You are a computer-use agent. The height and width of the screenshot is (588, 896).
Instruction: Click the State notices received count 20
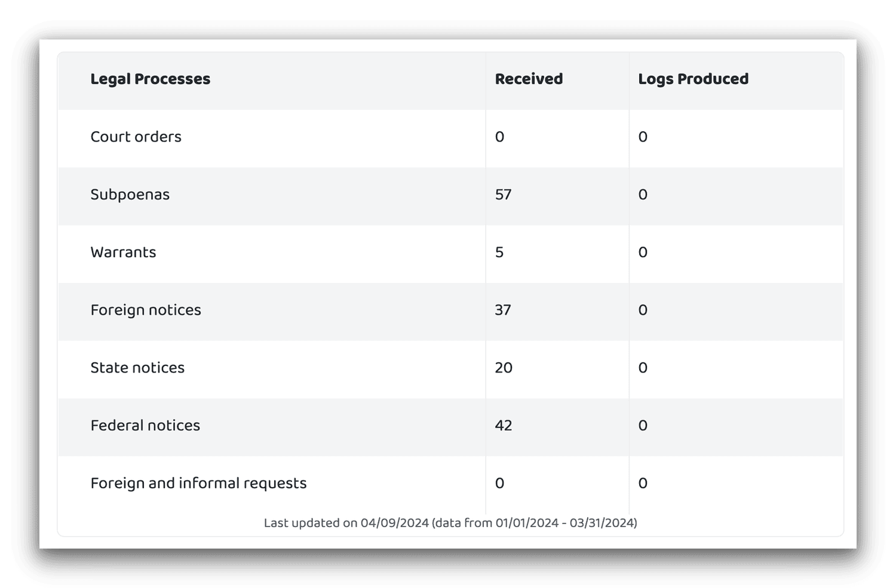(504, 368)
